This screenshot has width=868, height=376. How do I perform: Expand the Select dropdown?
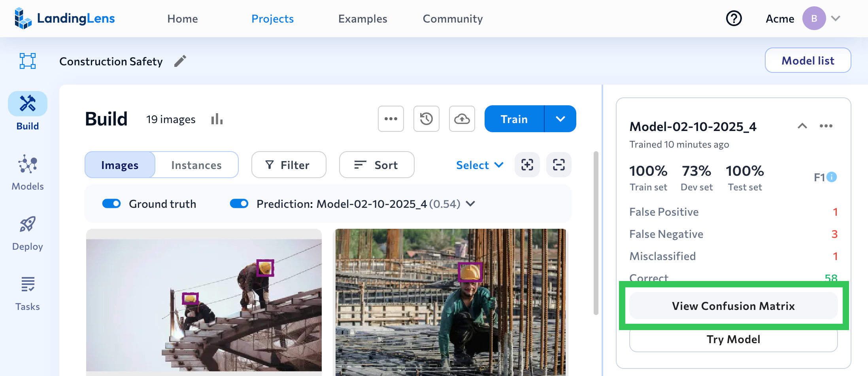pos(479,165)
